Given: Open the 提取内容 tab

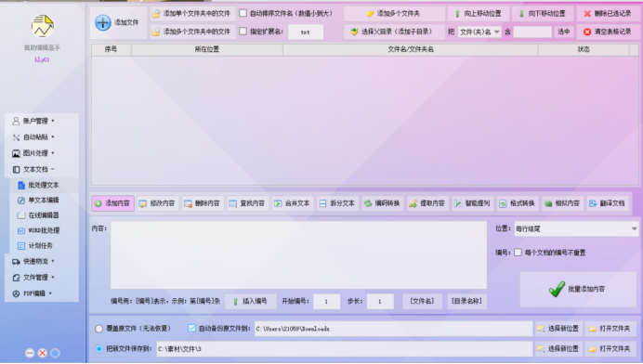Looking at the screenshot, I should tap(427, 203).
